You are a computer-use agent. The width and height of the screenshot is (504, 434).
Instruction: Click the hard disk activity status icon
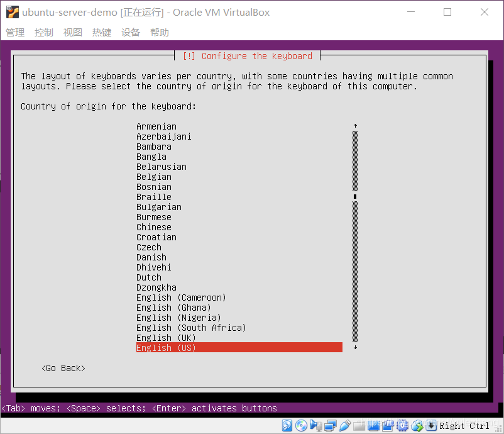(x=287, y=426)
